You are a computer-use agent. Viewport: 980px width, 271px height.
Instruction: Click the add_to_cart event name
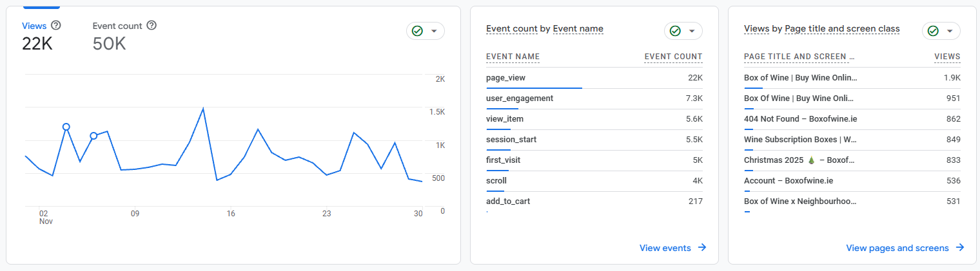(508, 201)
